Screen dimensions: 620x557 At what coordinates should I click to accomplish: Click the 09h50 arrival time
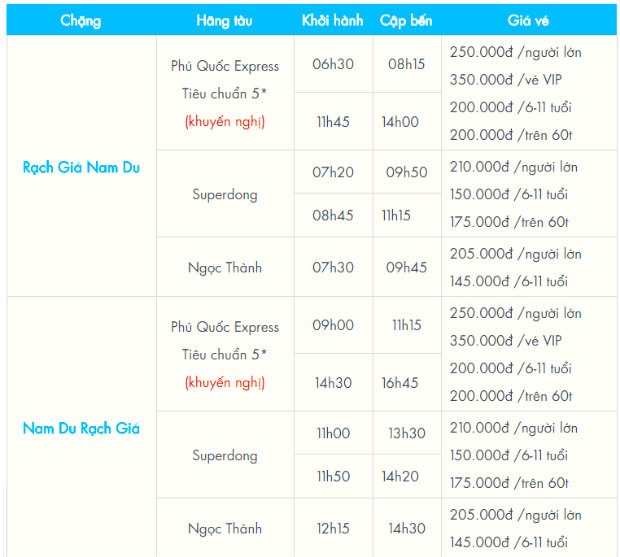pos(407,173)
